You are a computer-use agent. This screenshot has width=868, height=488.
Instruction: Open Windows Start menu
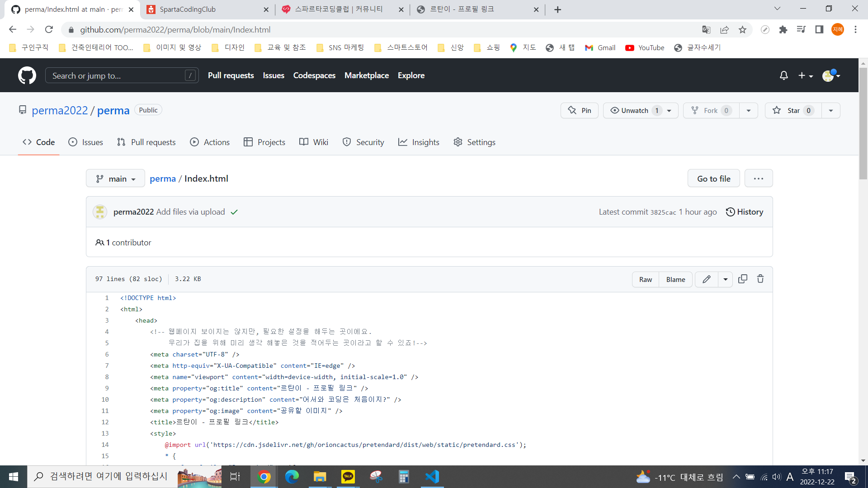[x=14, y=477]
